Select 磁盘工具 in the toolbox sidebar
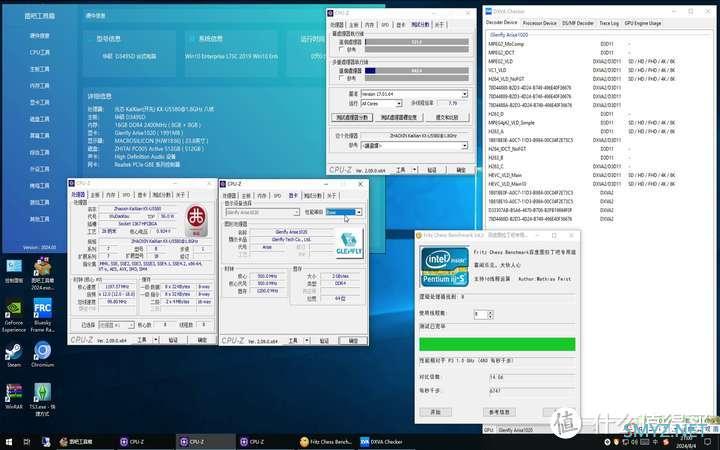The width and height of the screenshot is (720, 450). pyautogui.click(x=39, y=119)
